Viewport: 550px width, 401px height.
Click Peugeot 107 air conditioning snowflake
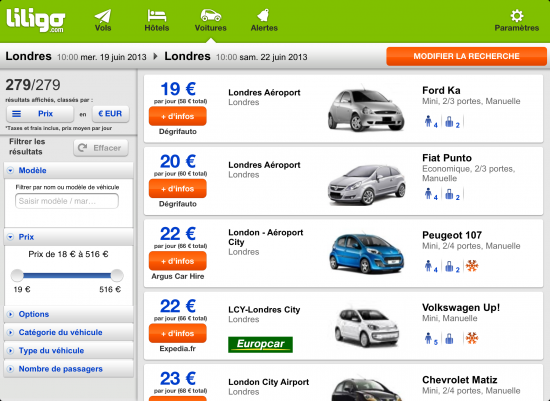coord(472,266)
